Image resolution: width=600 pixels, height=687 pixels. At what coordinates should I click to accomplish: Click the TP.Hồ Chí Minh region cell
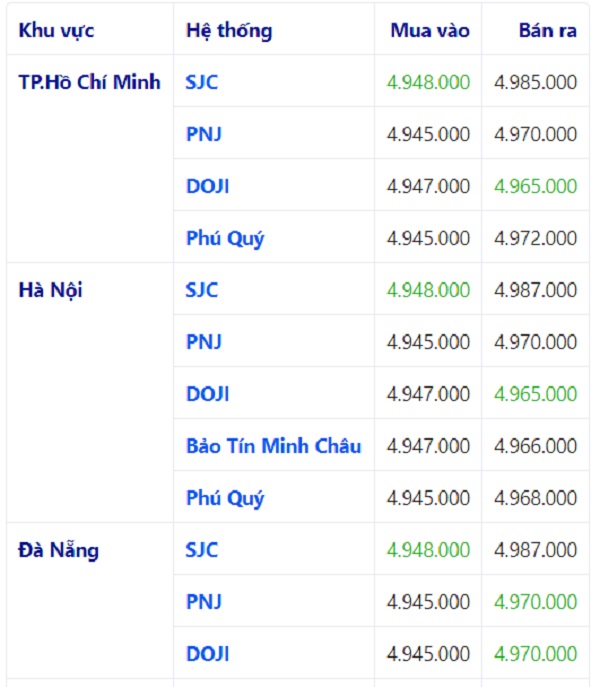coord(89,82)
